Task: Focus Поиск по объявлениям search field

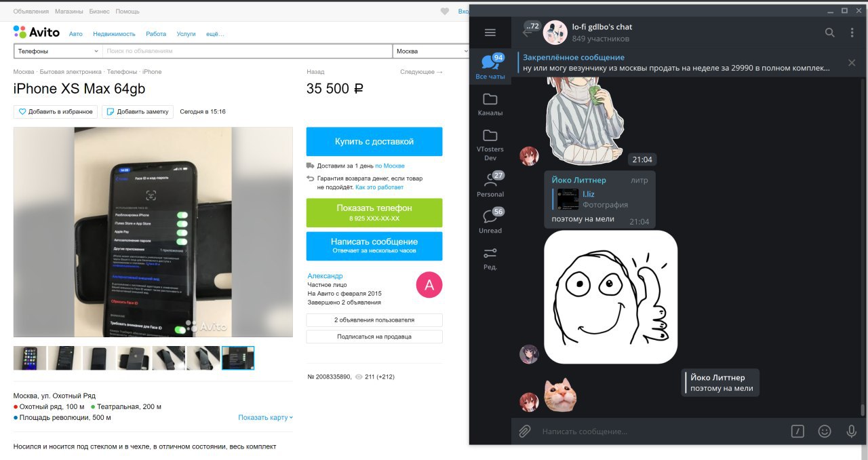Action: (x=248, y=51)
